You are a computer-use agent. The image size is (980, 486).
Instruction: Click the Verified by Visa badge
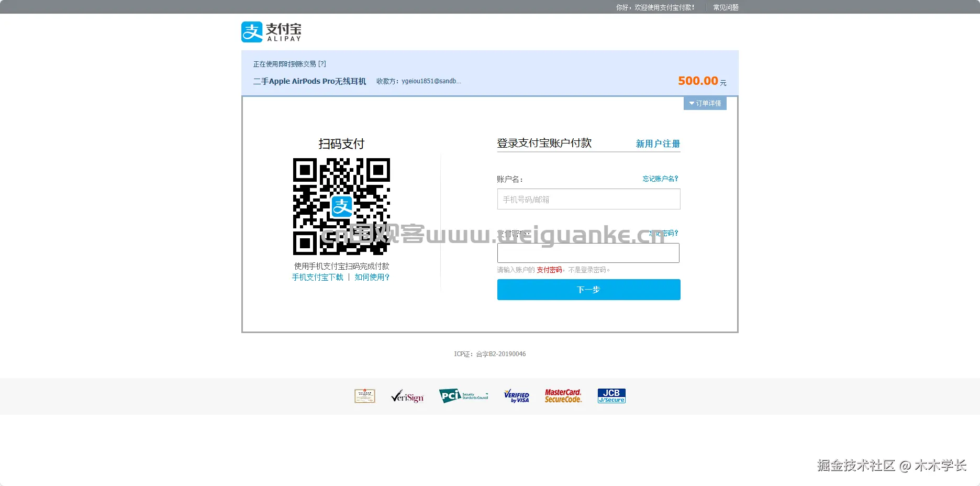(x=517, y=396)
